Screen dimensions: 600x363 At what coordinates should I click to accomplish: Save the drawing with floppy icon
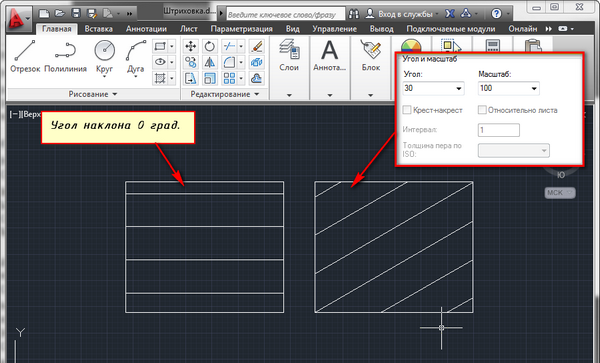pyautogui.click(x=76, y=14)
